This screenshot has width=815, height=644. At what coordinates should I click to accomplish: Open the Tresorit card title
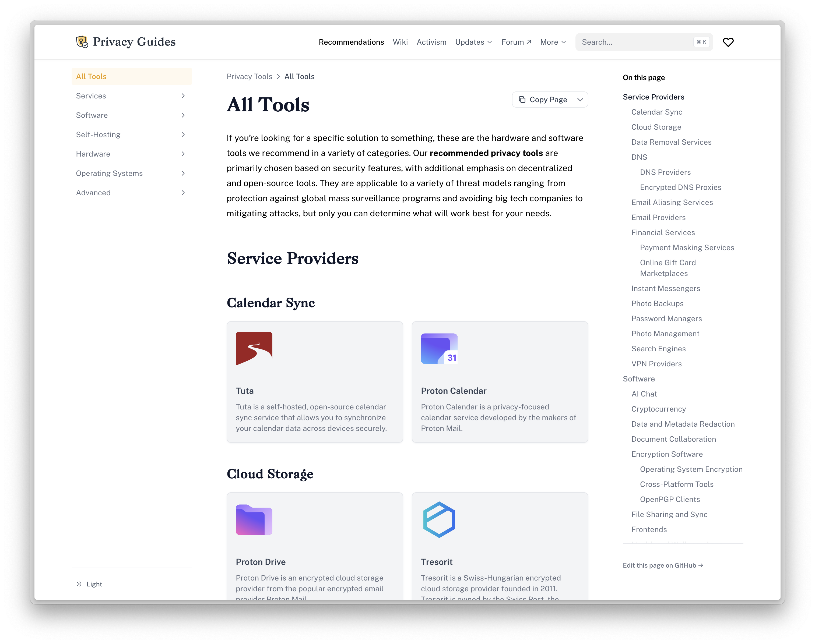[x=437, y=562]
